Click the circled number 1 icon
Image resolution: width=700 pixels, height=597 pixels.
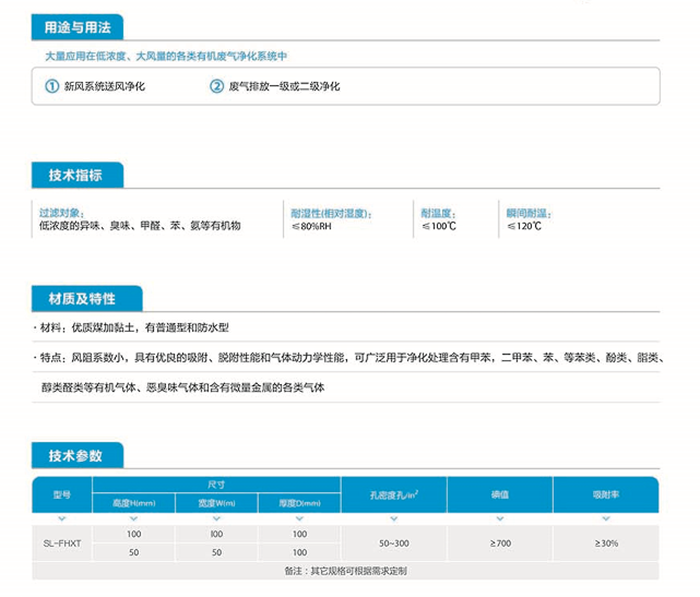click(x=53, y=87)
